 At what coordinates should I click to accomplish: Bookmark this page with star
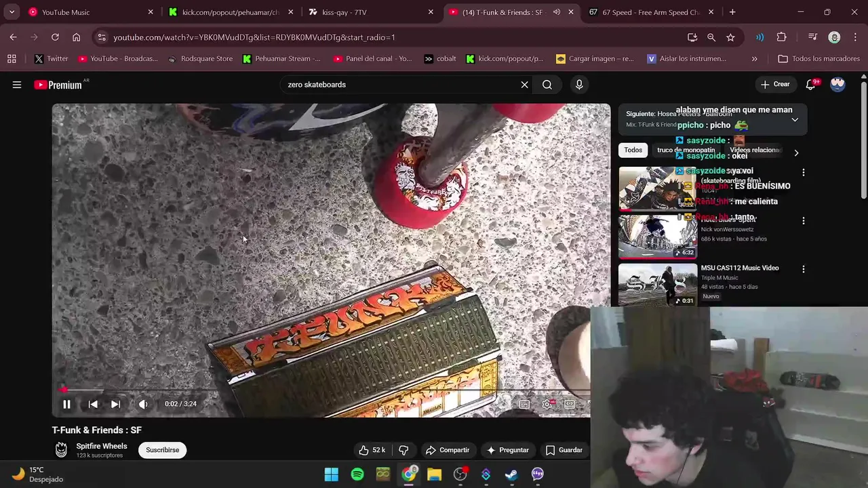click(730, 37)
